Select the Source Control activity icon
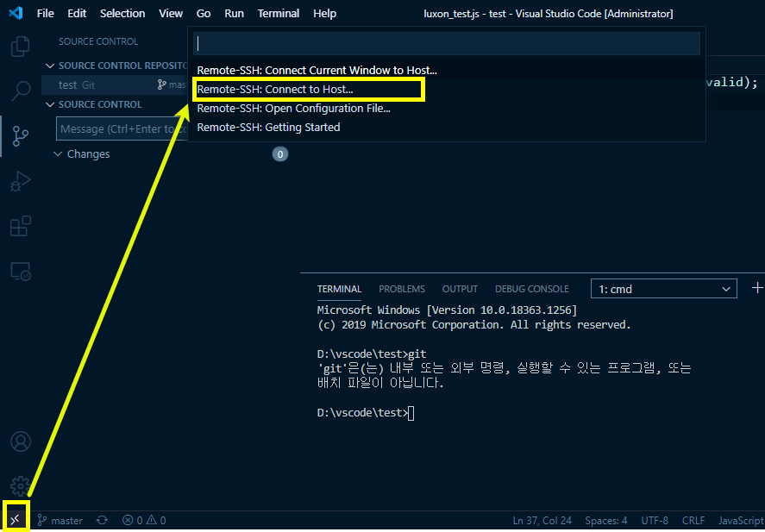Image resolution: width=765 pixels, height=532 pixels. click(21, 135)
